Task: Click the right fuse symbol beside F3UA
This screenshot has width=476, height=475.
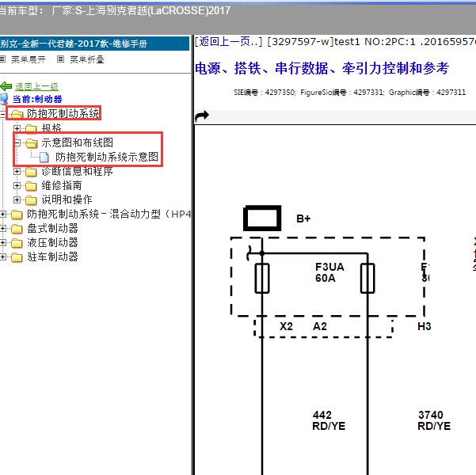Action: pyautogui.click(x=367, y=279)
